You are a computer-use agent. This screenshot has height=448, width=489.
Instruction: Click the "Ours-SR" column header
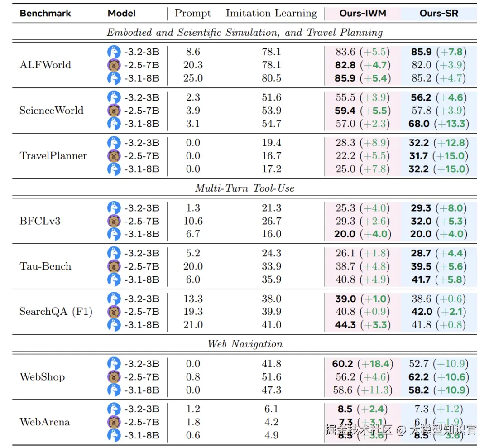click(x=439, y=14)
